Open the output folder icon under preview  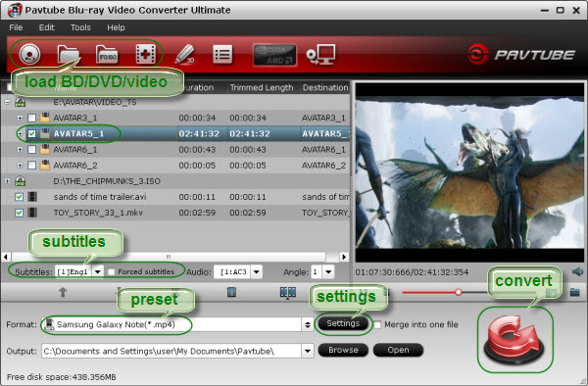[574, 292]
